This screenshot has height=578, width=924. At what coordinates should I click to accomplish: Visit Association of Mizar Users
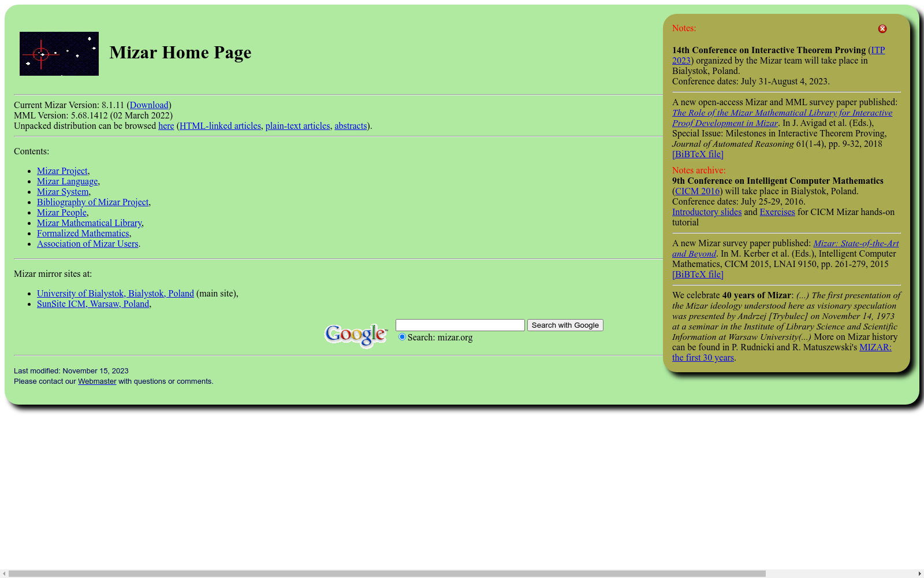[x=88, y=244]
